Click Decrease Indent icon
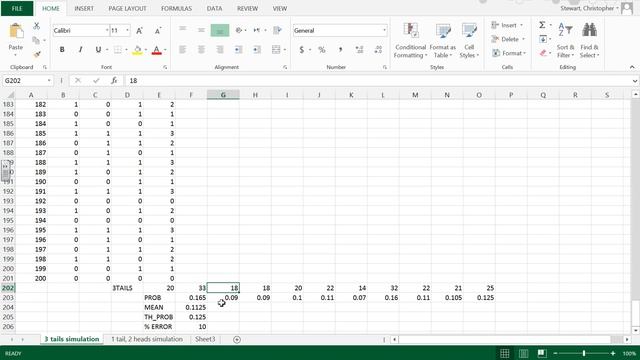The height and width of the screenshot is (360, 640). (x=238, y=50)
